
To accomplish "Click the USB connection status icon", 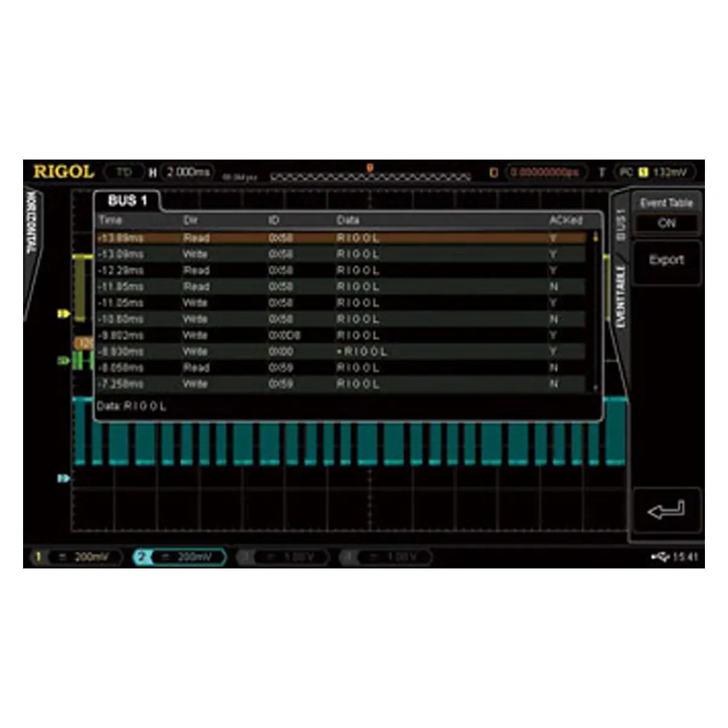I will (659, 556).
